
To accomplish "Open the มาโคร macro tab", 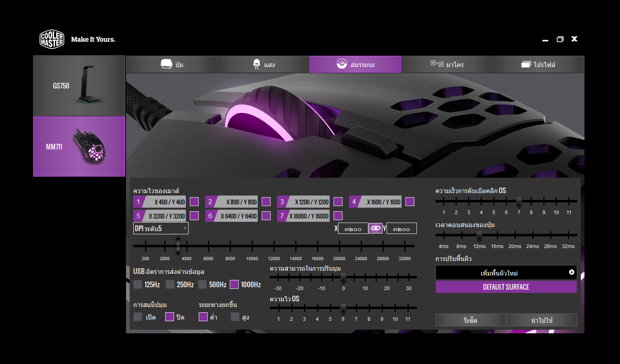I will 447,64.
